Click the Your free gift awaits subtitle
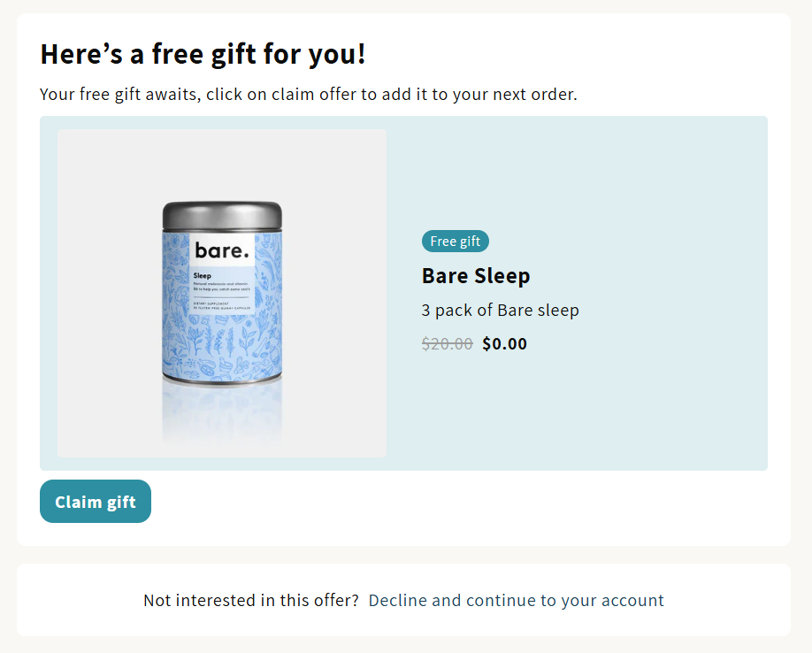Screen dimensions: 812x653 click(x=309, y=94)
